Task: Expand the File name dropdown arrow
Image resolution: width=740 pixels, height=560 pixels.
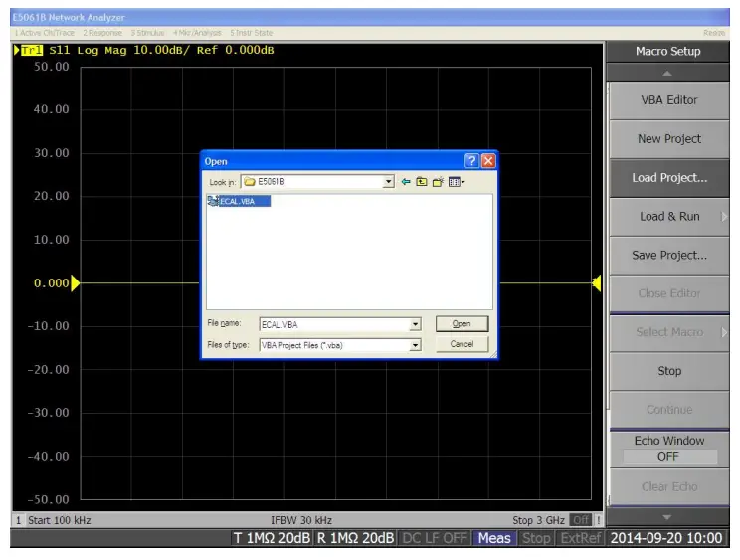Action: [415, 324]
